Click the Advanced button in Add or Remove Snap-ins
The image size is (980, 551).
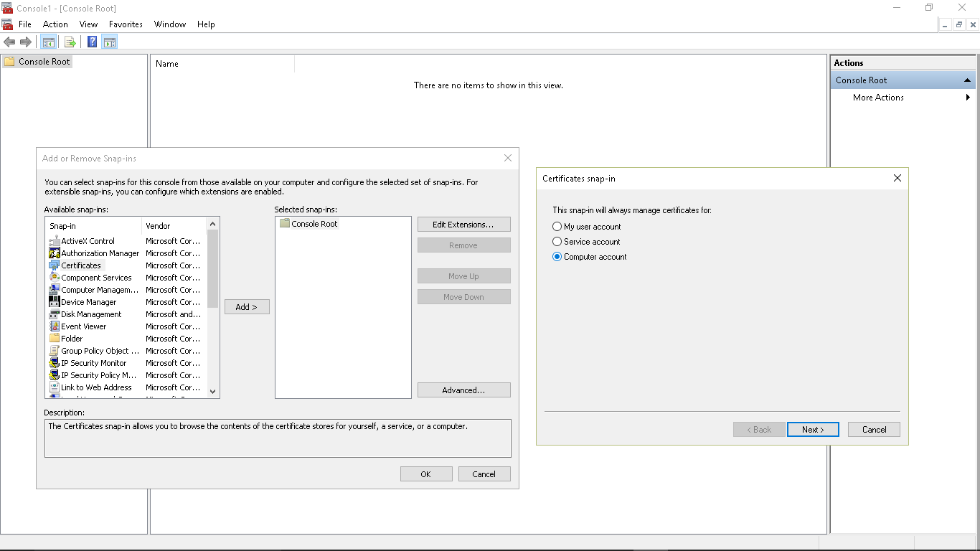(463, 390)
